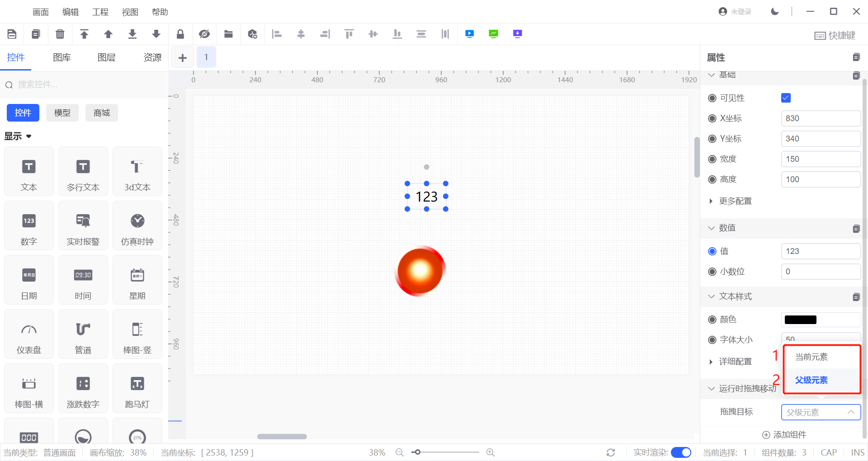Click the 添加组件 button

pos(784,435)
